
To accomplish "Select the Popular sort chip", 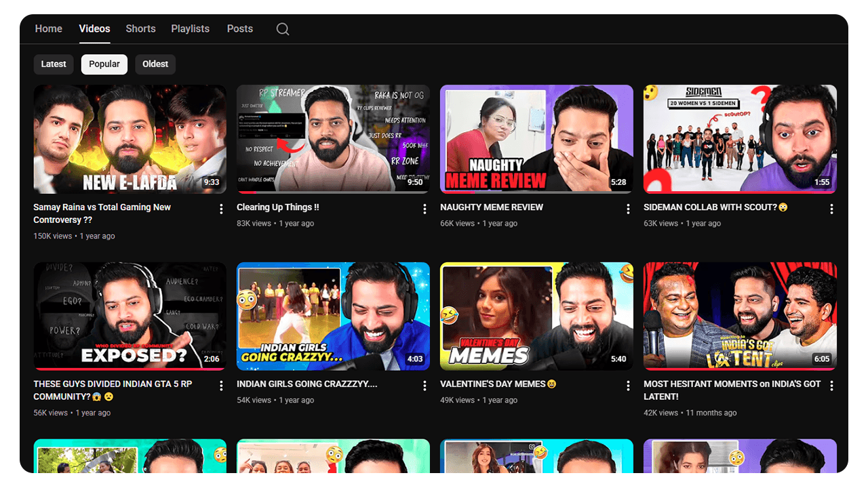I will click(x=104, y=64).
